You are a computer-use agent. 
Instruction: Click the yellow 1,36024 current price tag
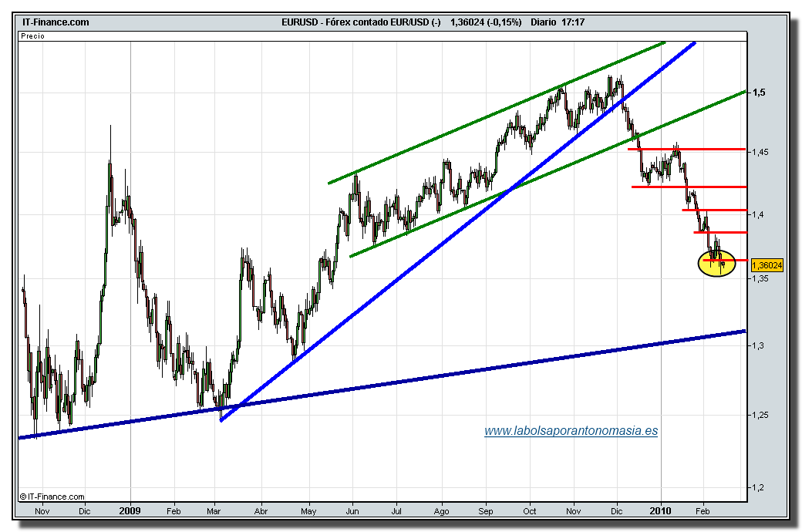tap(767, 265)
